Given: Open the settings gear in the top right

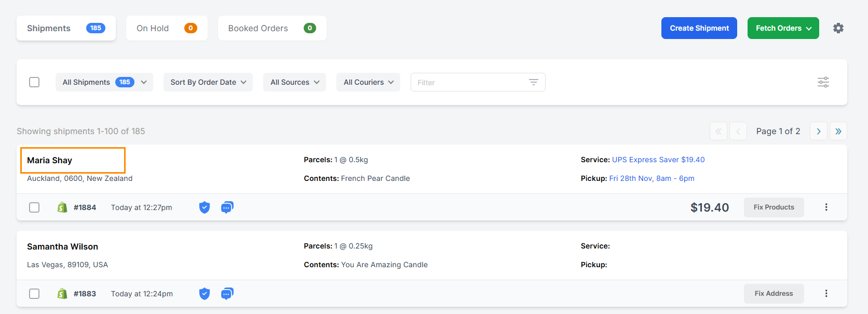Looking at the screenshot, I should click(838, 28).
